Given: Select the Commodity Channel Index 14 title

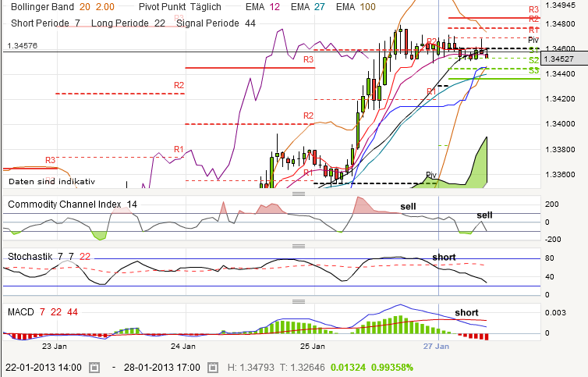Looking at the screenshot, I should coord(73,205).
